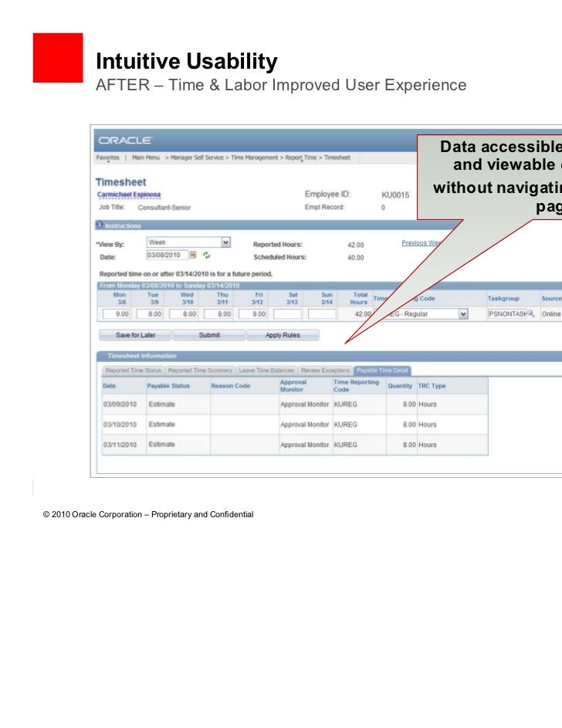This screenshot has width=562, height=728.
Task: Click the Submit button
Action: 209,335
